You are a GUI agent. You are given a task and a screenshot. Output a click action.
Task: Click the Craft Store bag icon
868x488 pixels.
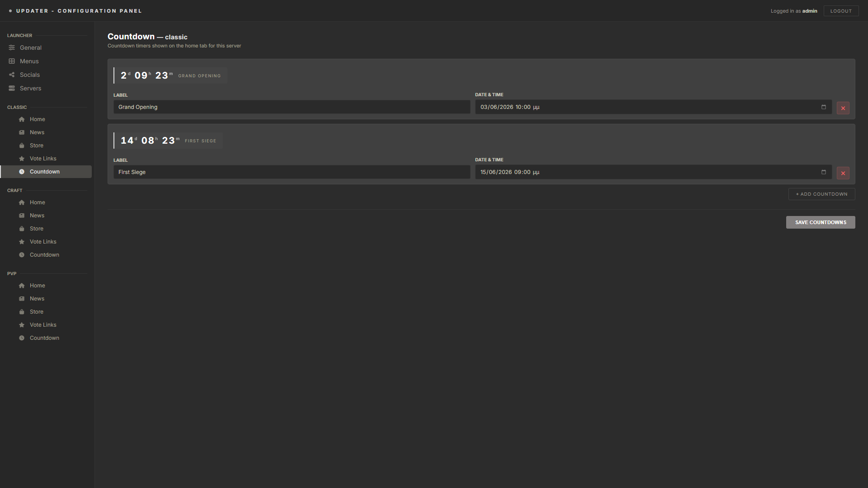pyautogui.click(x=22, y=229)
